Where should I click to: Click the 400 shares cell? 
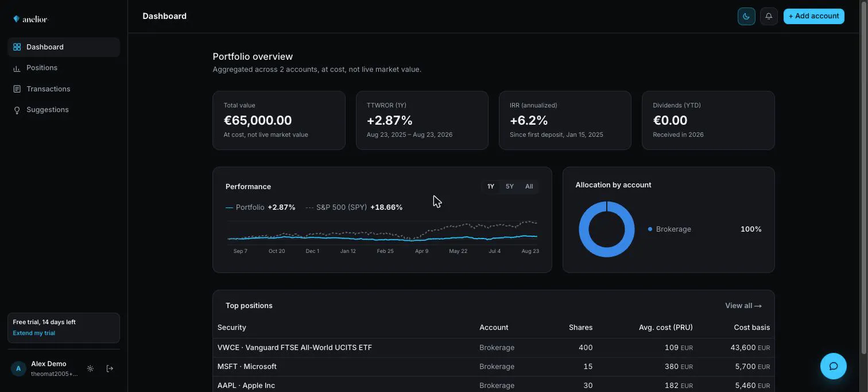(x=586, y=348)
